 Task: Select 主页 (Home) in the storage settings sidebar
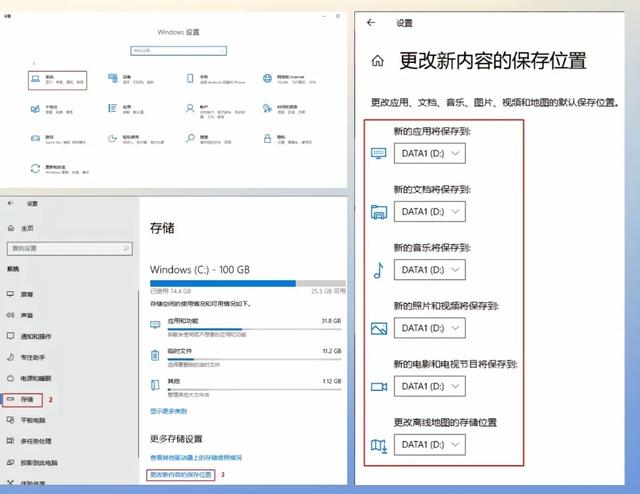(20, 228)
